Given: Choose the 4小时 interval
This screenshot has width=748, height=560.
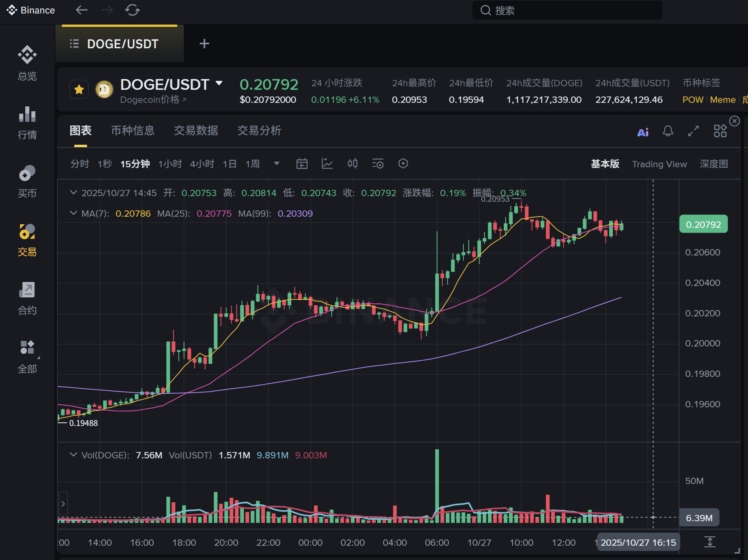Looking at the screenshot, I should tap(202, 164).
